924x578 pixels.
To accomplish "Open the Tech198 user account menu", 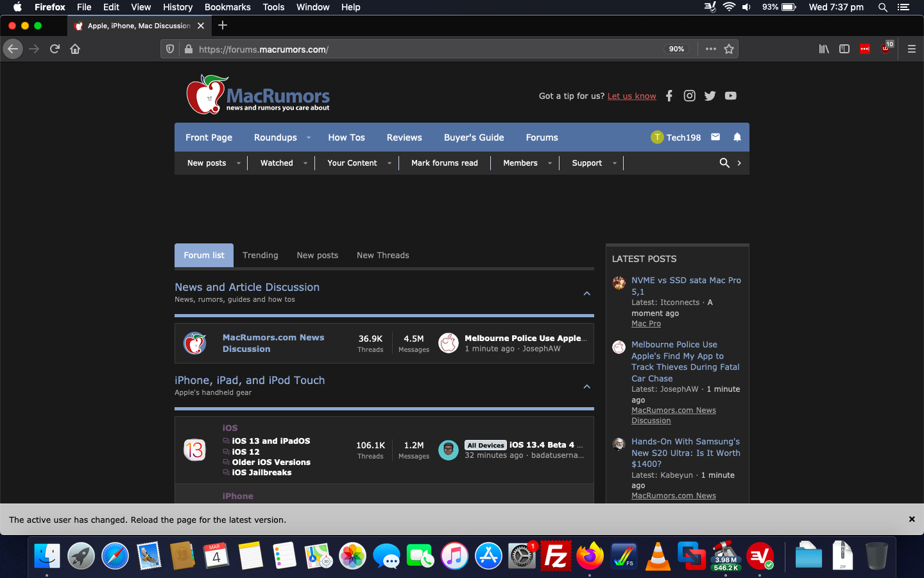I will coord(676,137).
